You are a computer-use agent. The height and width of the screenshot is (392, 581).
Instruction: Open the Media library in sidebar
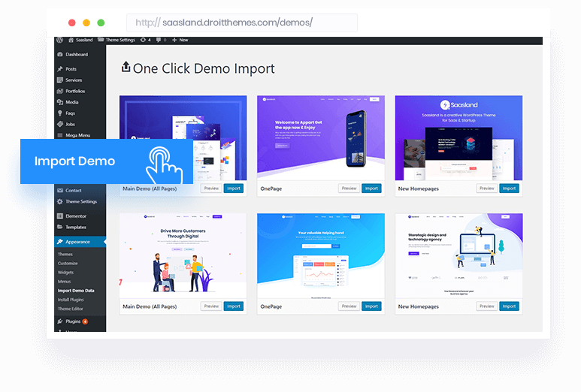tap(71, 102)
